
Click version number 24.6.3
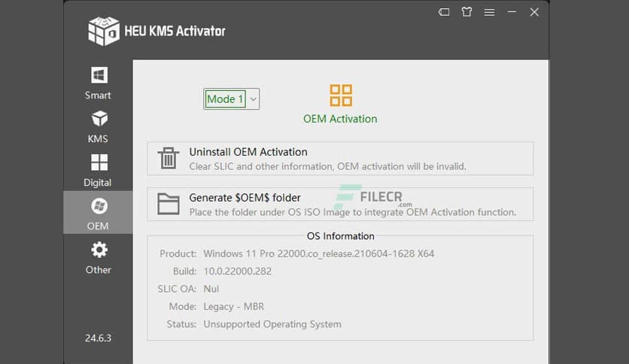(99, 338)
